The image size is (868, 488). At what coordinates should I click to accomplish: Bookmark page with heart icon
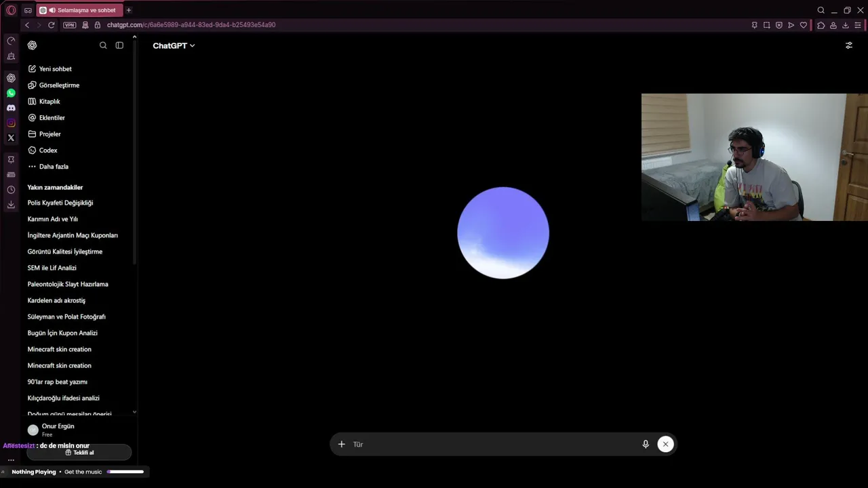[804, 25]
